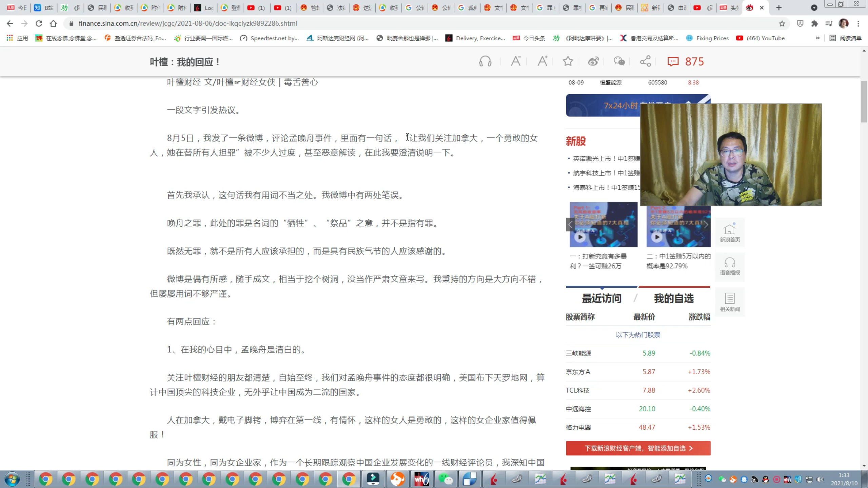The height and width of the screenshot is (488, 868).
Task: Open 英诺激光上市 new stock link
Action: click(607, 159)
